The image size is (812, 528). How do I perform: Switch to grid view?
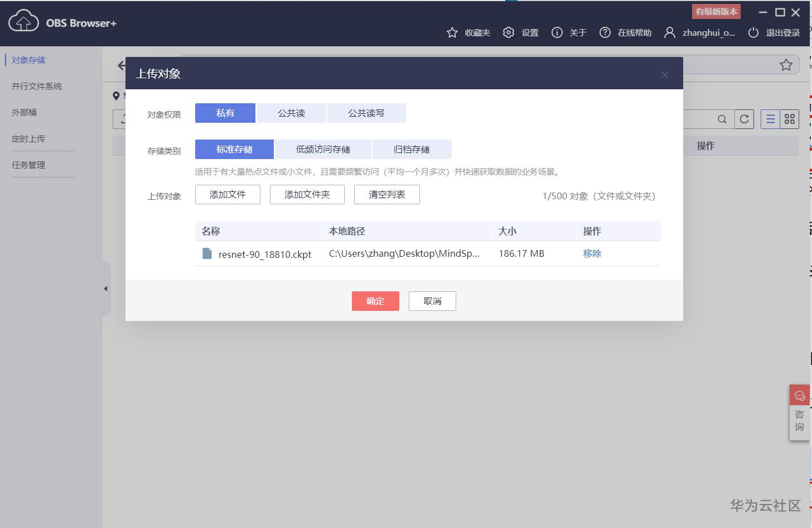click(790, 119)
